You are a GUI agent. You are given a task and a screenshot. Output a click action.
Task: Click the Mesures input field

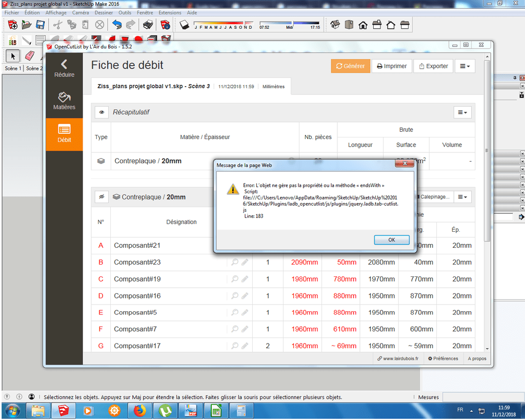[x=482, y=397]
